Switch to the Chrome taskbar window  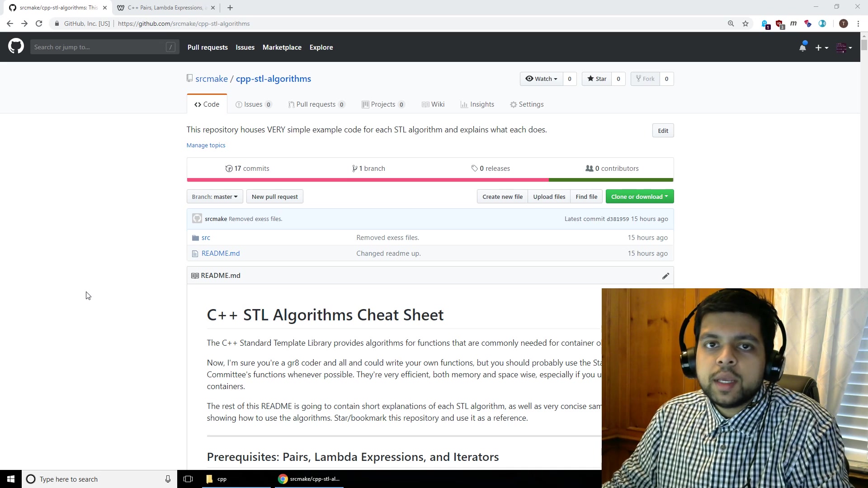click(x=310, y=479)
